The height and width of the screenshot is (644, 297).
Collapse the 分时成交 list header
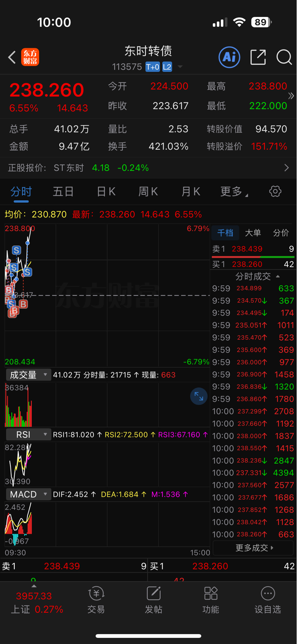click(x=257, y=276)
